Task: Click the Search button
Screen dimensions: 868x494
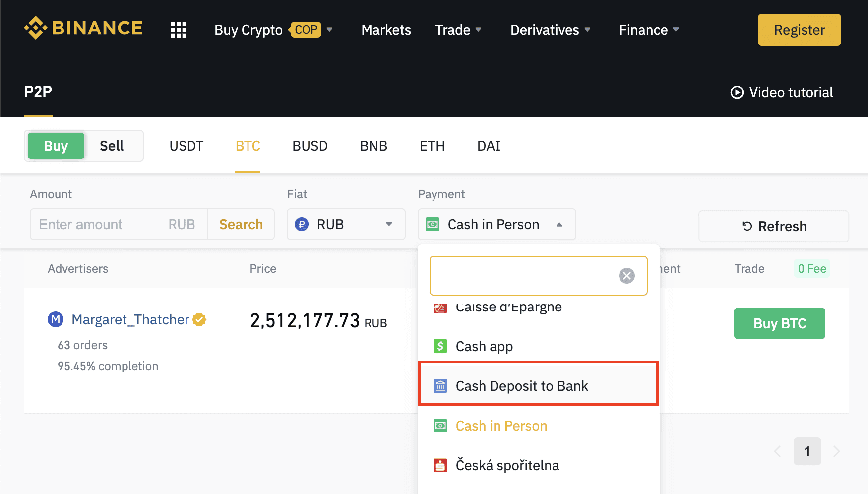Action: [241, 224]
